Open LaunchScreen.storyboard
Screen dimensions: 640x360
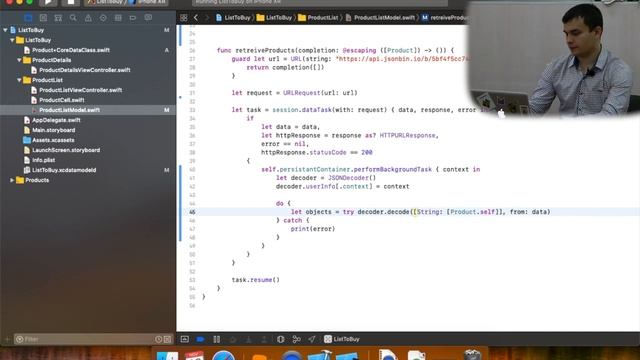[x=66, y=150]
